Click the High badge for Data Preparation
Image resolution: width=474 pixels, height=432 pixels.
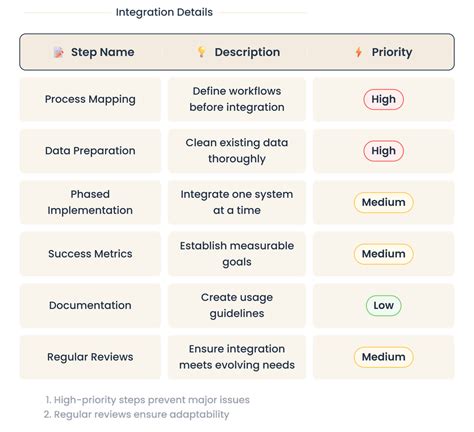383,151
